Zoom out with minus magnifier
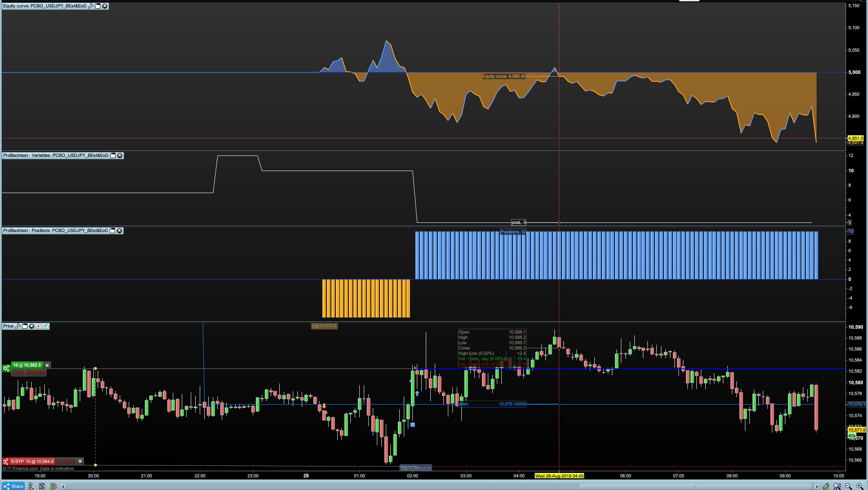The width and height of the screenshot is (868, 490). click(848, 486)
